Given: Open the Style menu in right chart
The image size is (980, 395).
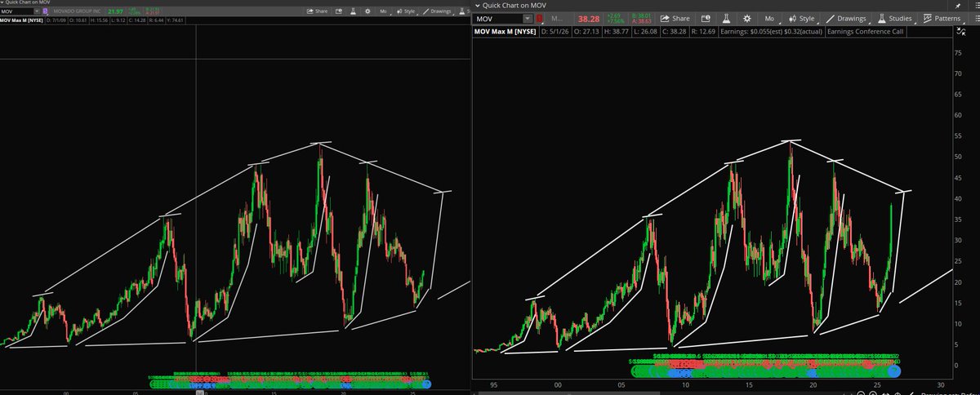Looking at the screenshot, I should point(801,18).
